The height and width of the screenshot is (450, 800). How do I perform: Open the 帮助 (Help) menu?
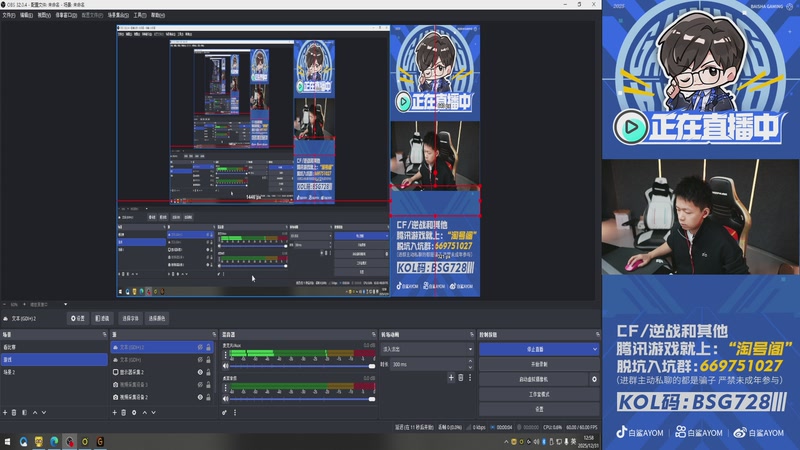coord(158,15)
